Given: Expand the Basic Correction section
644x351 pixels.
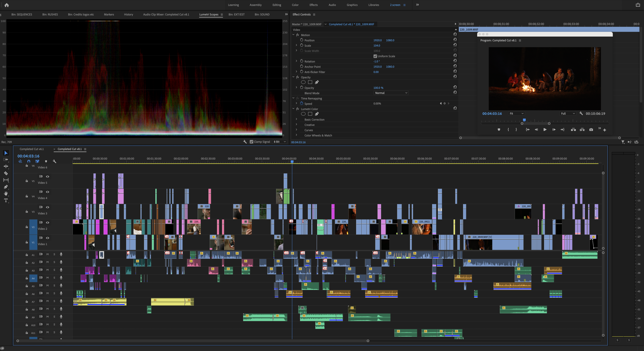Looking at the screenshot, I should 296,119.
